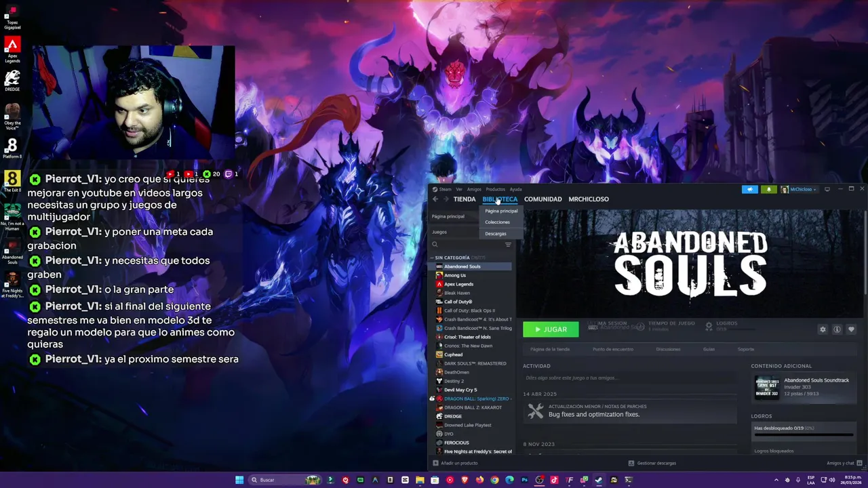Open the Steam menu
Screen dimensions: 868x488
tap(445, 189)
